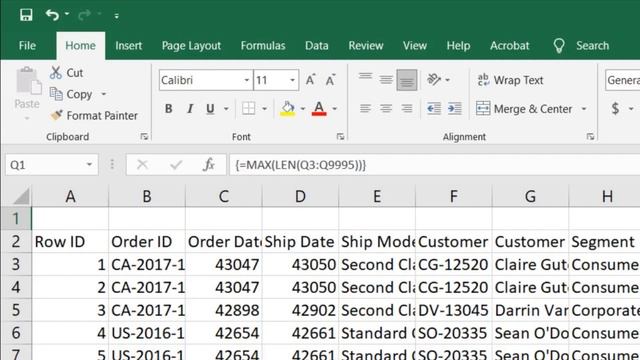Viewport: 640px width, 360px height.
Task: Open Font Color palette arrow
Action: [x=335, y=109]
